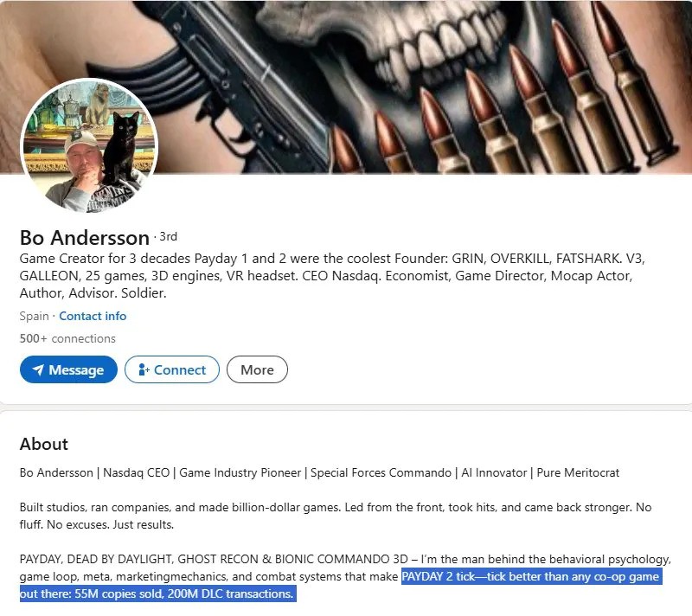Click the 'Game Creator for 3 decades' headline line
Viewport: 692px width, 616px height.
tap(332, 258)
